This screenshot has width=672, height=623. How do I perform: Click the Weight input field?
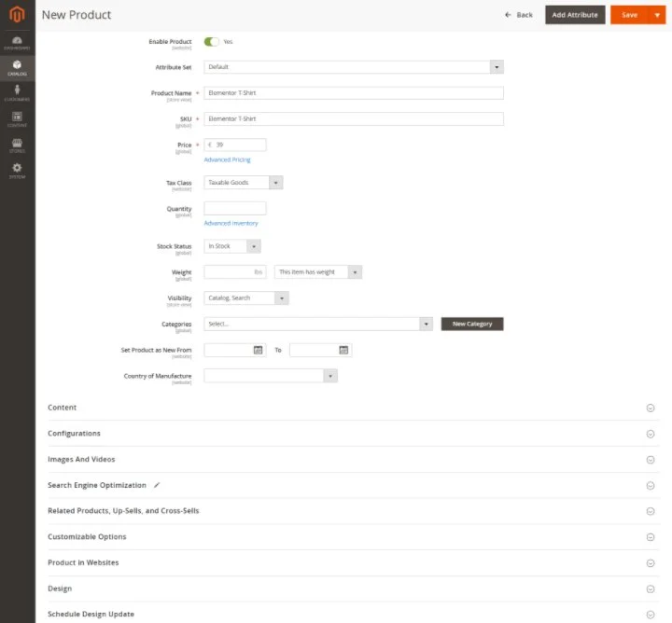tap(235, 272)
